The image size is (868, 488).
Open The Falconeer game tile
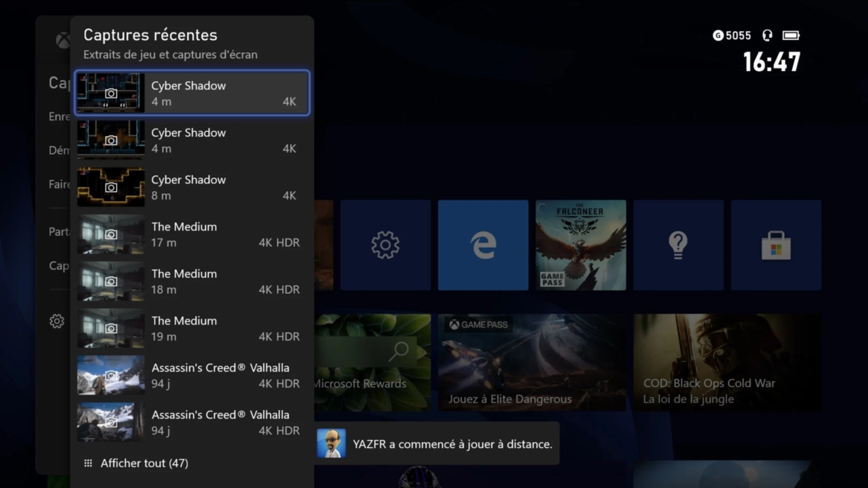pos(581,245)
